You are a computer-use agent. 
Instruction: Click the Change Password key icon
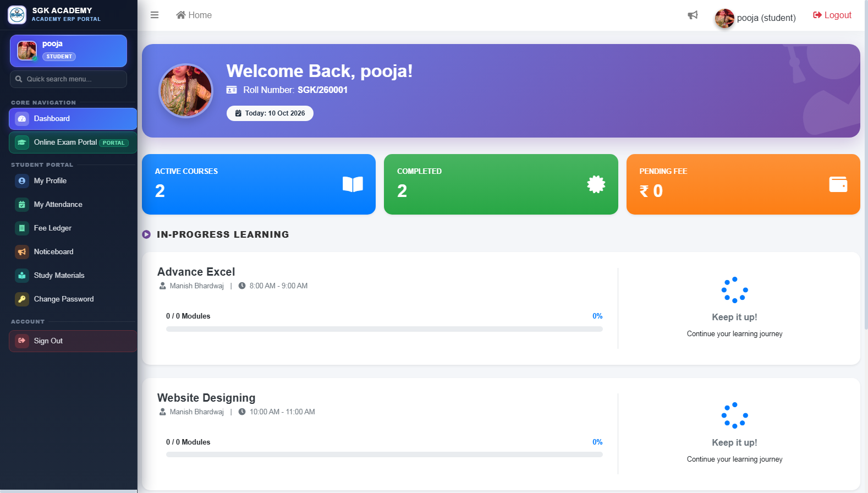tap(22, 299)
